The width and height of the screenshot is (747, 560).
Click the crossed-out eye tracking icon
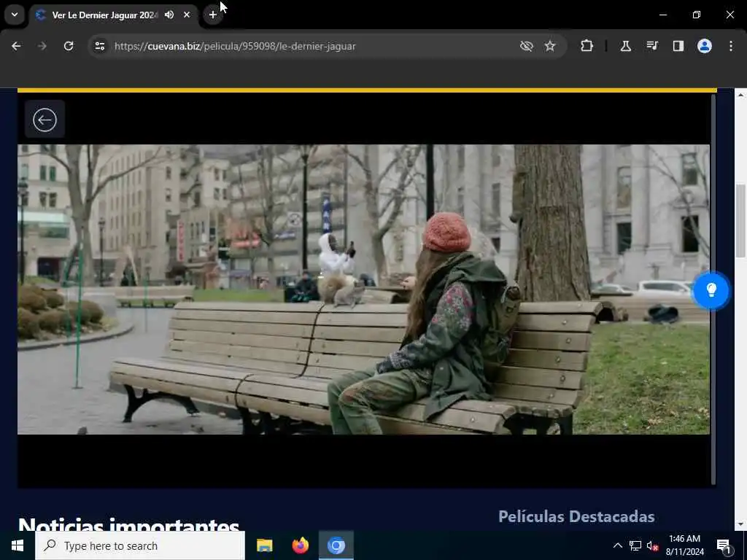point(527,46)
